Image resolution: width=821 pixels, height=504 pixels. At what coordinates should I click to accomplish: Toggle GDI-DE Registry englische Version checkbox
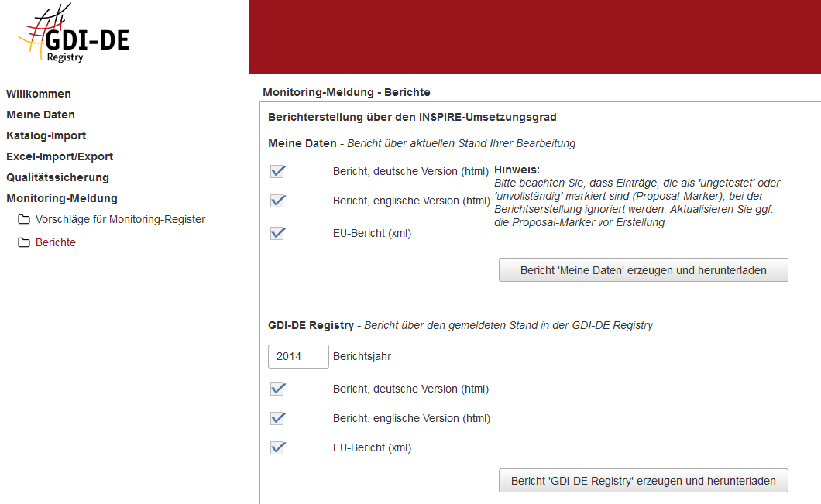click(x=278, y=418)
